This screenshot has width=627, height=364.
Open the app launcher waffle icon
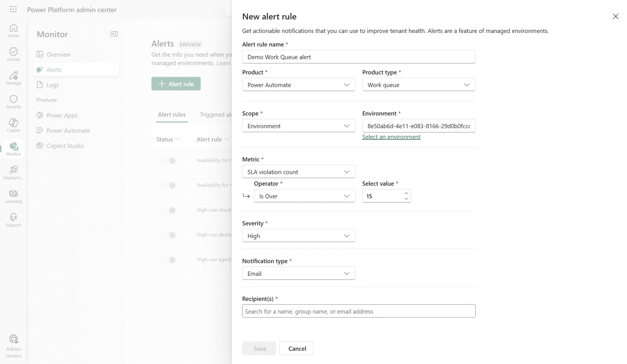13,9
